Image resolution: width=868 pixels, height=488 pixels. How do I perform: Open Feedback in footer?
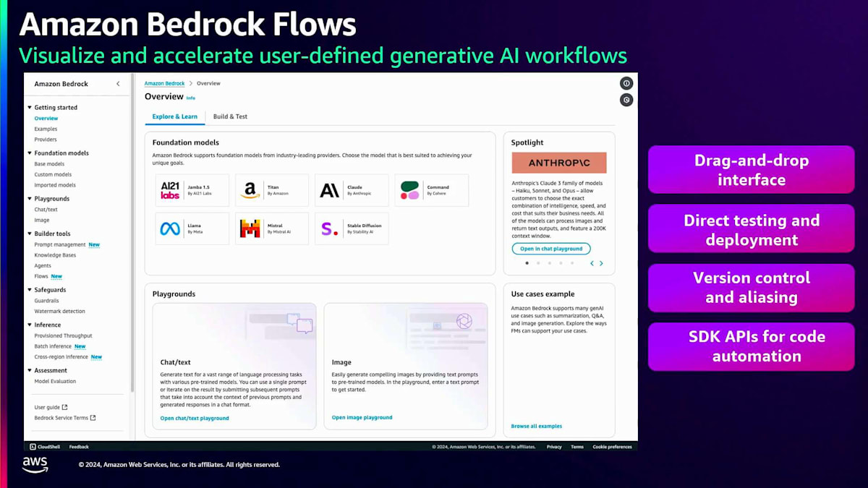[x=79, y=447]
